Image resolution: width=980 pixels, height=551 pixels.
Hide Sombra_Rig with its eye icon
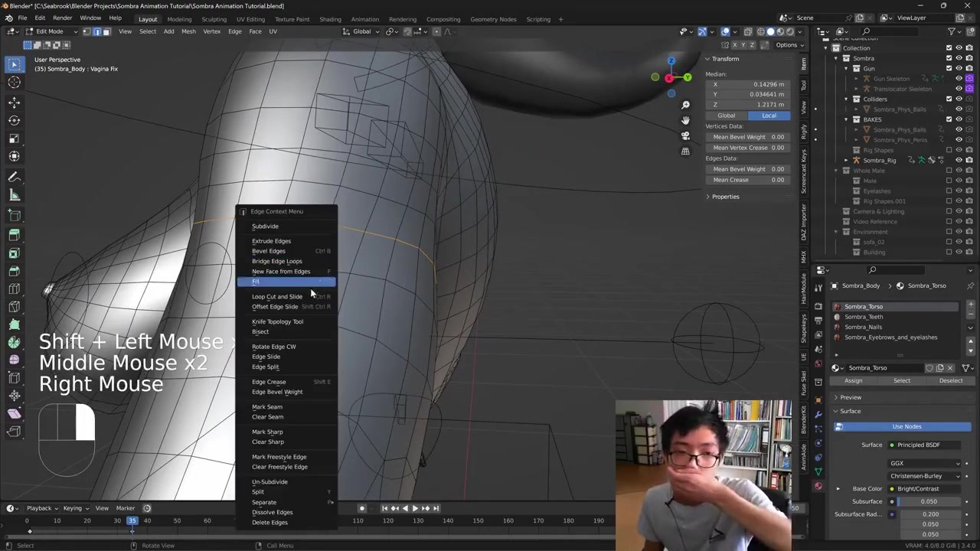pyautogui.click(x=959, y=160)
